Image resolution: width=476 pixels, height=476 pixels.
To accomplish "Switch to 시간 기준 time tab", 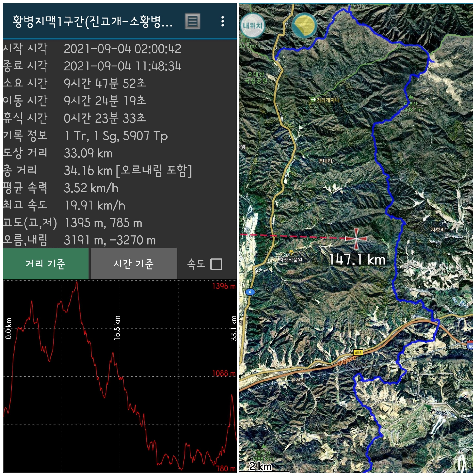I will tap(134, 264).
